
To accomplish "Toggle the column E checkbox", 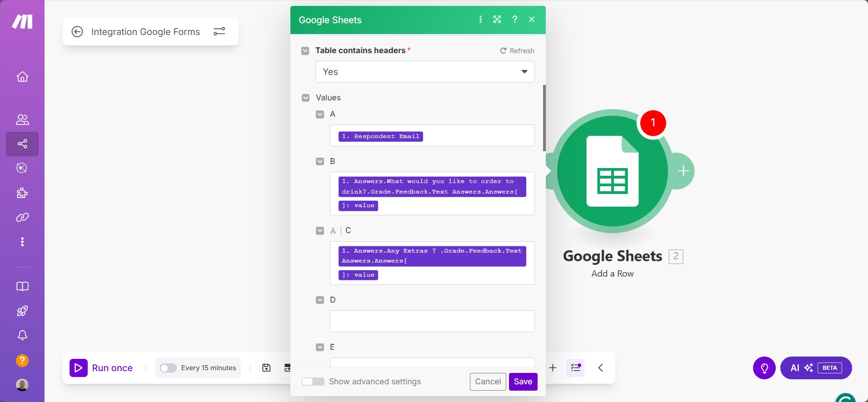I will 320,347.
